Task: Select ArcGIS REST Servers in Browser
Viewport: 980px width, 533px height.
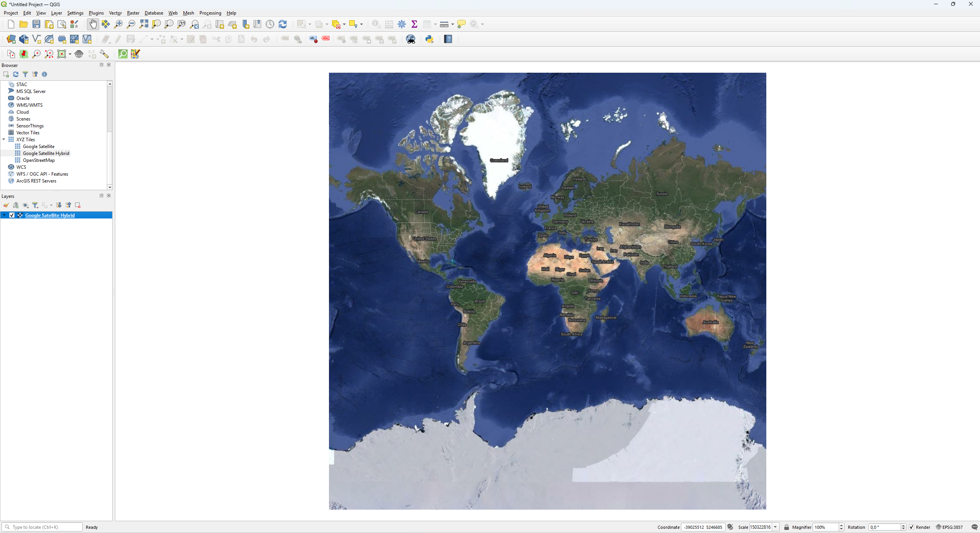Action: point(36,181)
